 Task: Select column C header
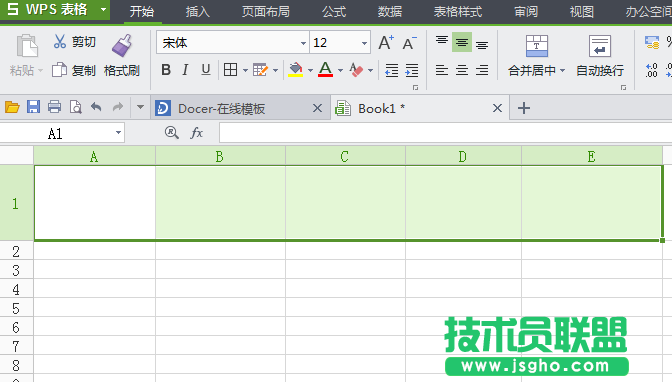tap(345, 156)
